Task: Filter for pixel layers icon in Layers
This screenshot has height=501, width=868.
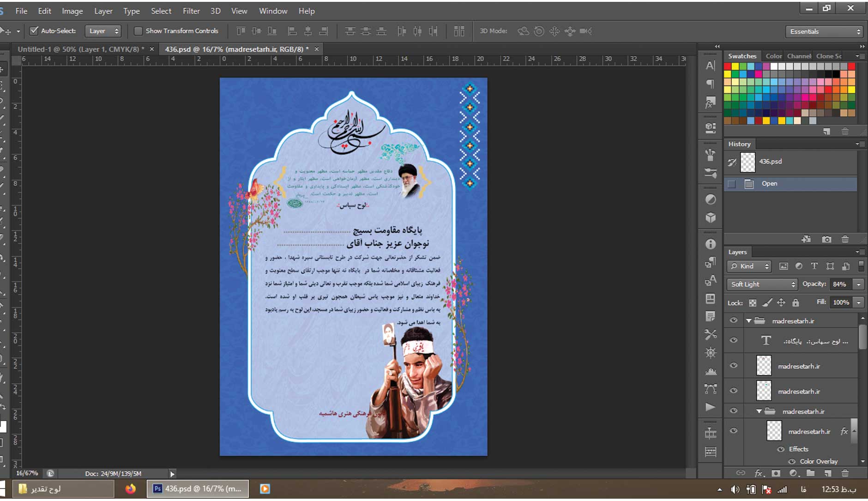Action: [x=784, y=266]
